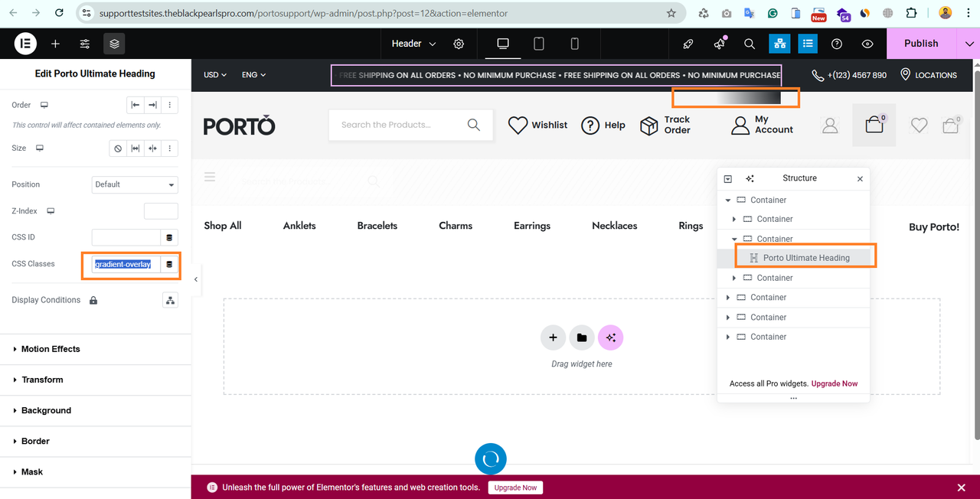Set Size to Shrink
Image resolution: width=980 pixels, height=499 pixels.
pos(152,148)
